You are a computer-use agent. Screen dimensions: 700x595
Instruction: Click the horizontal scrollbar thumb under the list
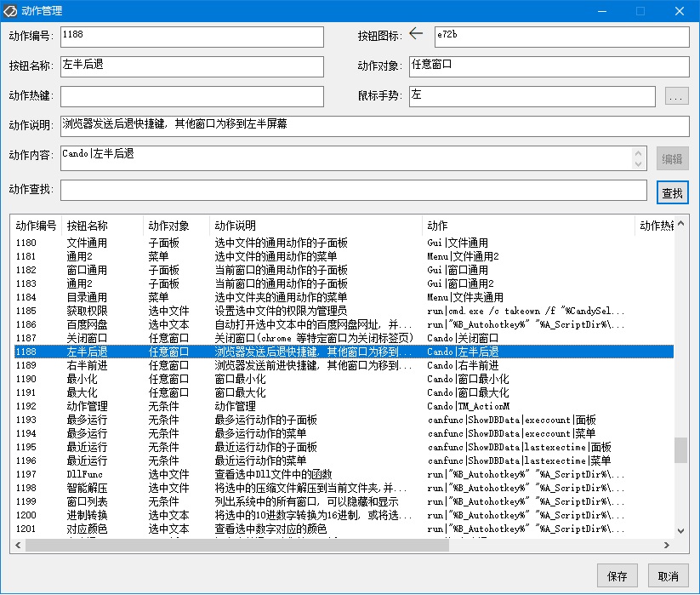(x=237, y=545)
